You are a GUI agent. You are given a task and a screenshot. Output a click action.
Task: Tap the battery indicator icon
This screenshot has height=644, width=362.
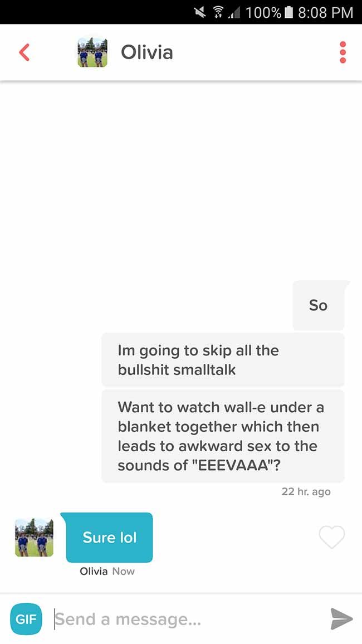pyautogui.click(x=288, y=13)
